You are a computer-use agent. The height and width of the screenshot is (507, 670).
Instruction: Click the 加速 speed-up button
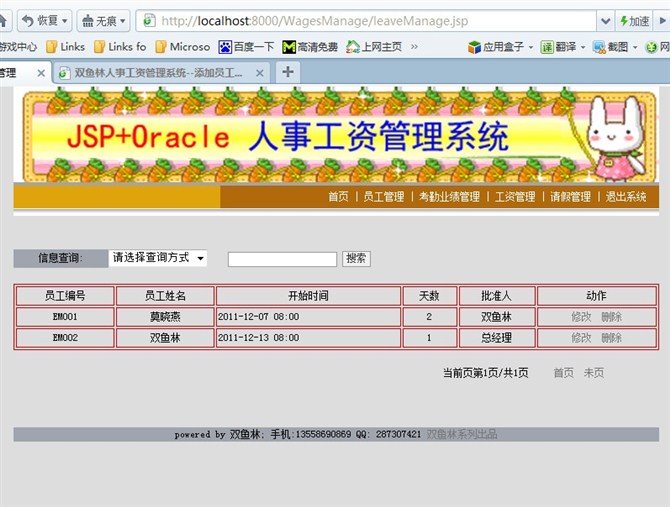point(634,21)
